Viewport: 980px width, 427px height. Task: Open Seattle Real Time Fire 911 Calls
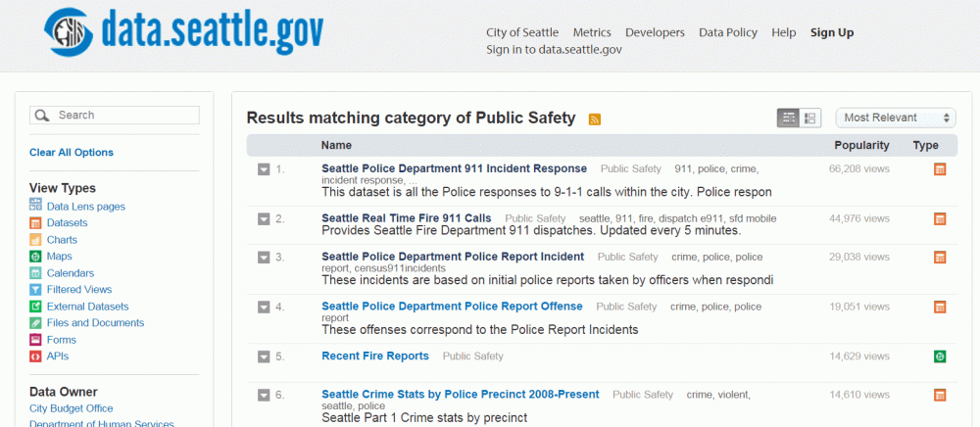(x=407, y=217)
